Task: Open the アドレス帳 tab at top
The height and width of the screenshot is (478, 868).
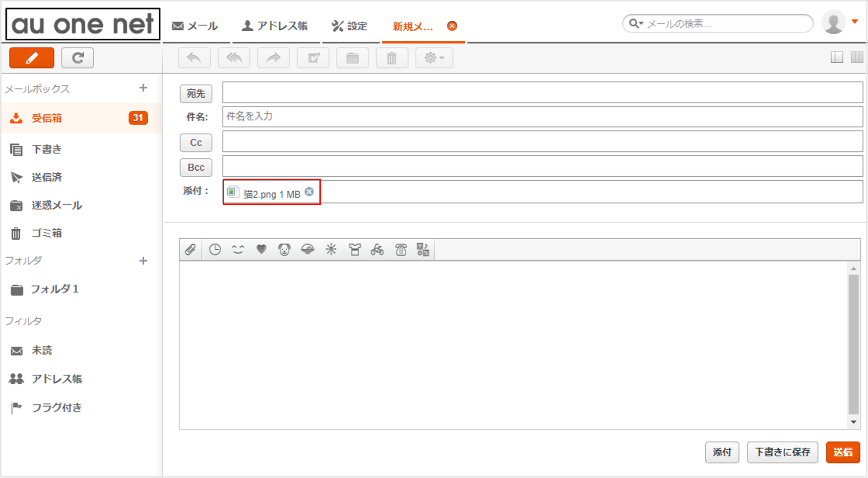Action: (274, 26)
